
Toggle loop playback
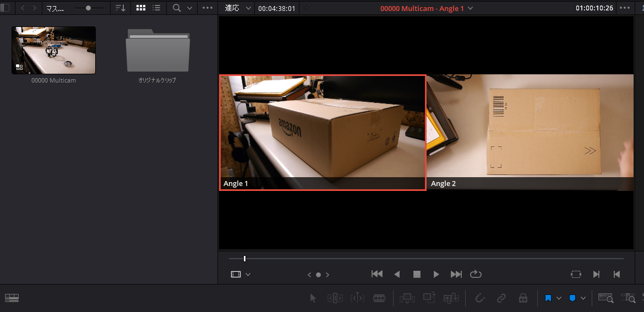click(x=476, y=274)
